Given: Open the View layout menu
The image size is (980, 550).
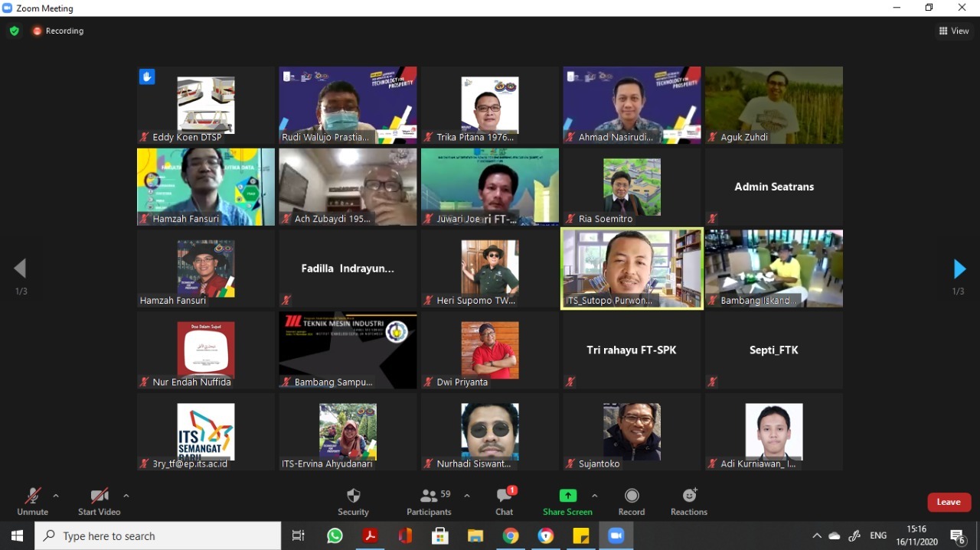Looking at the screenshot, I should [x=954, y=31].
